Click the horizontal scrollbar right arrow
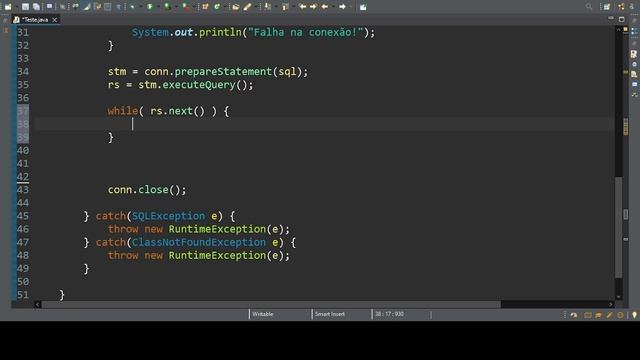 point(611,304)
